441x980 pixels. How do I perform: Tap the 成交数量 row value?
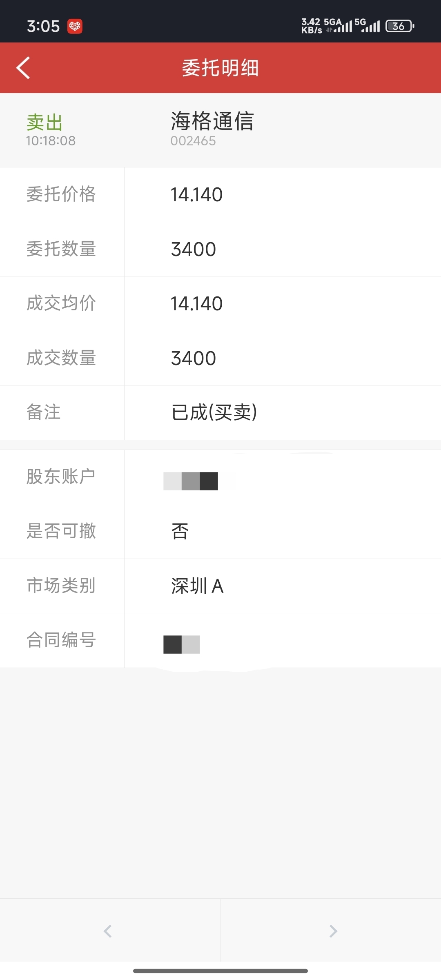click(194, 359)
